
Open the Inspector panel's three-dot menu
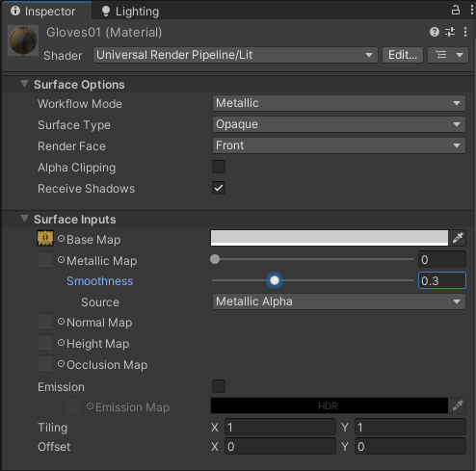click(471, 10)
